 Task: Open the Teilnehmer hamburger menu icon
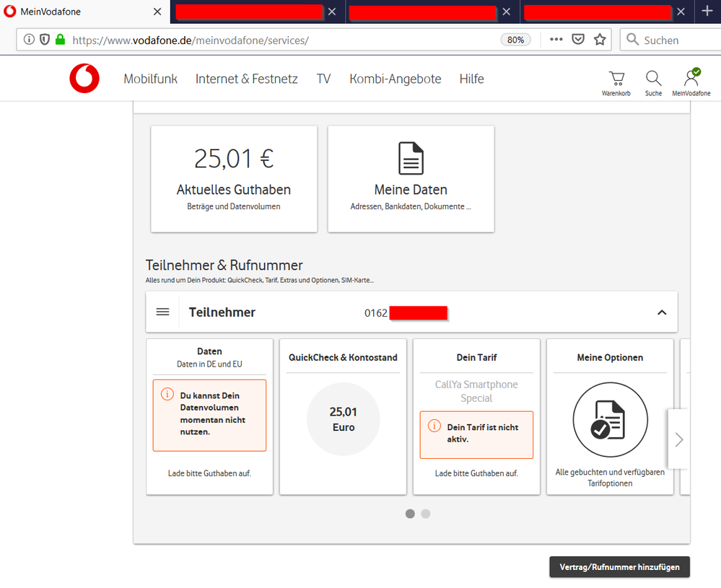click(x=163, y=312)
